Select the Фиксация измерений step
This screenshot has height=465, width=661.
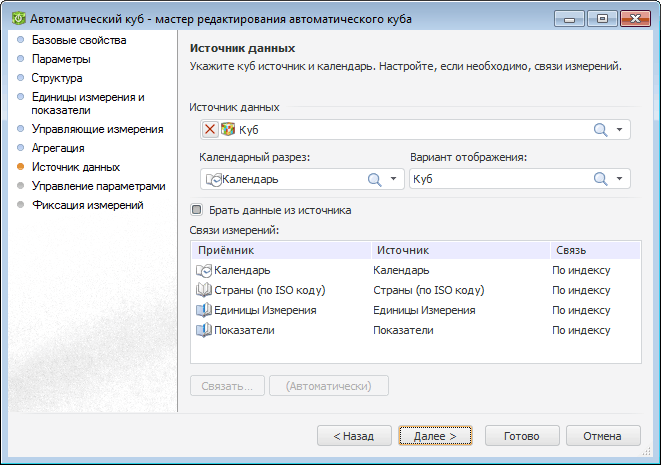(x=88, y=205)
